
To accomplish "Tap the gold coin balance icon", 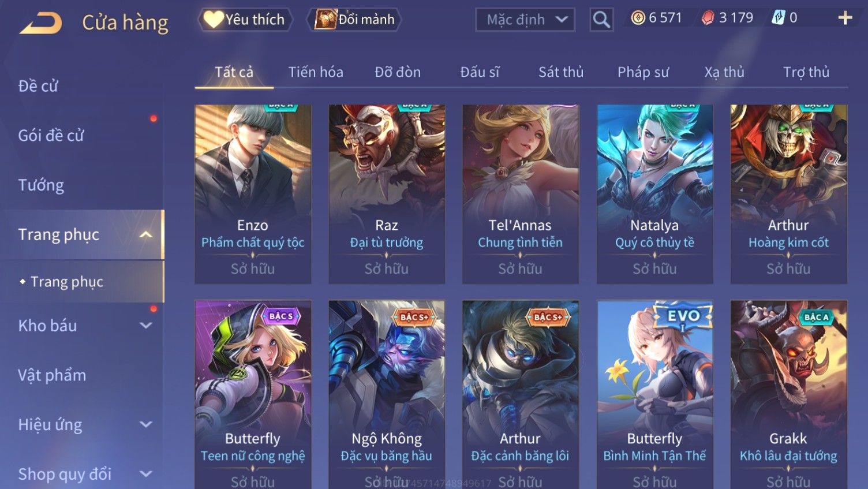I will (x=638, y=18).
